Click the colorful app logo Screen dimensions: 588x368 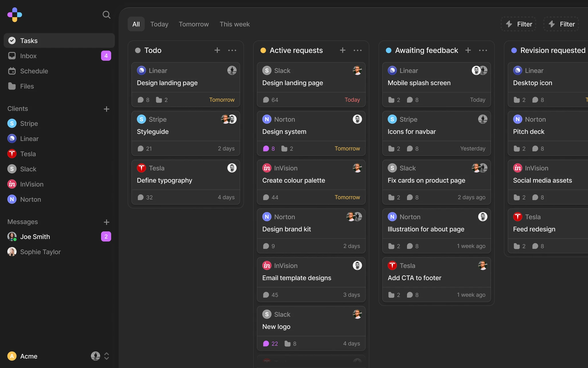pyautogui.click(x=15, y=15)
